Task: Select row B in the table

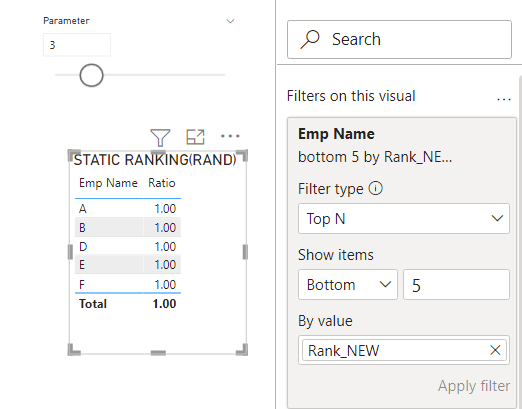Action: pyautogui.click(x=128, y=227)
